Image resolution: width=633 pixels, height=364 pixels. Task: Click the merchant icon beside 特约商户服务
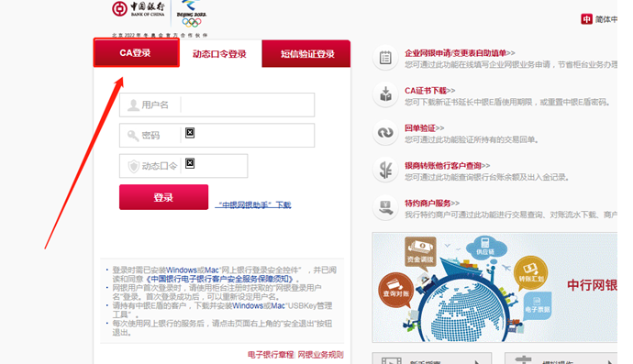pyautogui.click(x=385, y=207)
